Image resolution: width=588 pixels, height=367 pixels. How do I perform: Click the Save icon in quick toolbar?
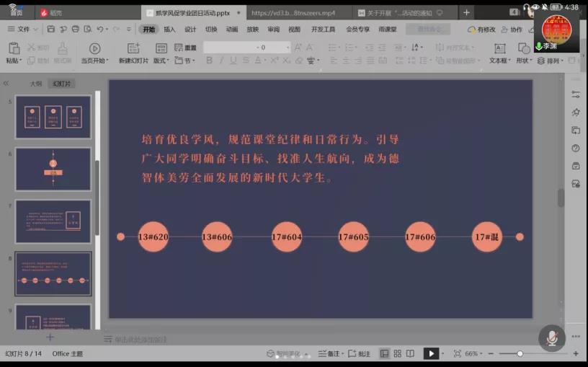click(50, 30)
